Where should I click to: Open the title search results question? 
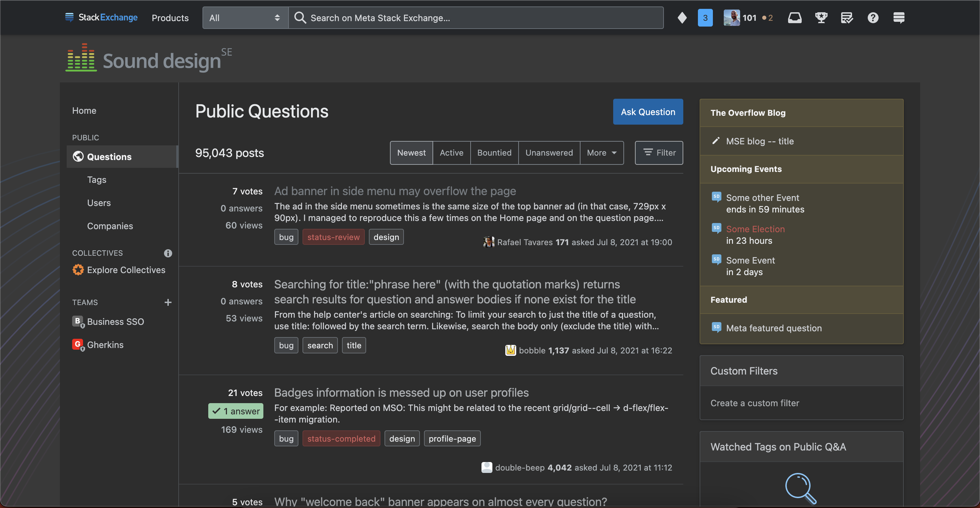click(455, 292)
